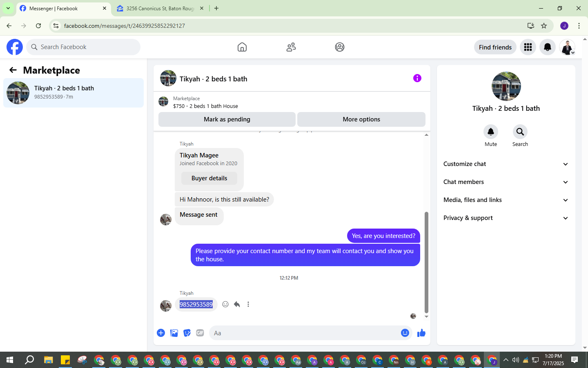Click the 'Yes, are you interested?' message
Image resolution: width=588 pixels, height=368 pixels.
pyautogui.click(x=383, y=236)
